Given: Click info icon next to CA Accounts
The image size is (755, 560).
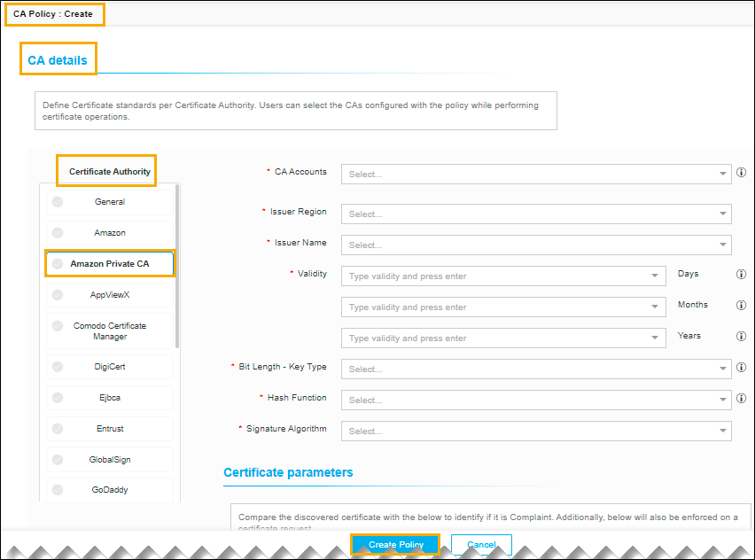Looking at the screenshot, I should 741,173.
